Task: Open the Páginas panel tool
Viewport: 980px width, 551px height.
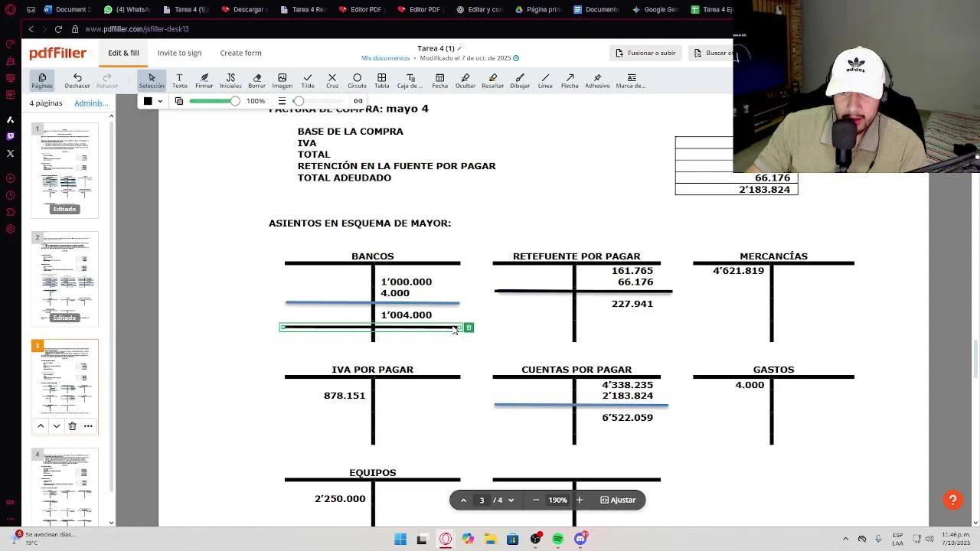Action: click(42, 80)
